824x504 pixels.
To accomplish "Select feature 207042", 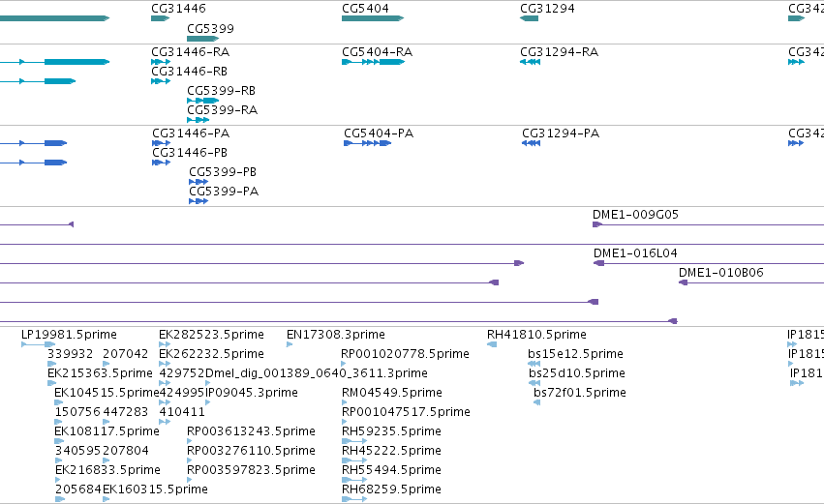I will [x=125, y=354].
